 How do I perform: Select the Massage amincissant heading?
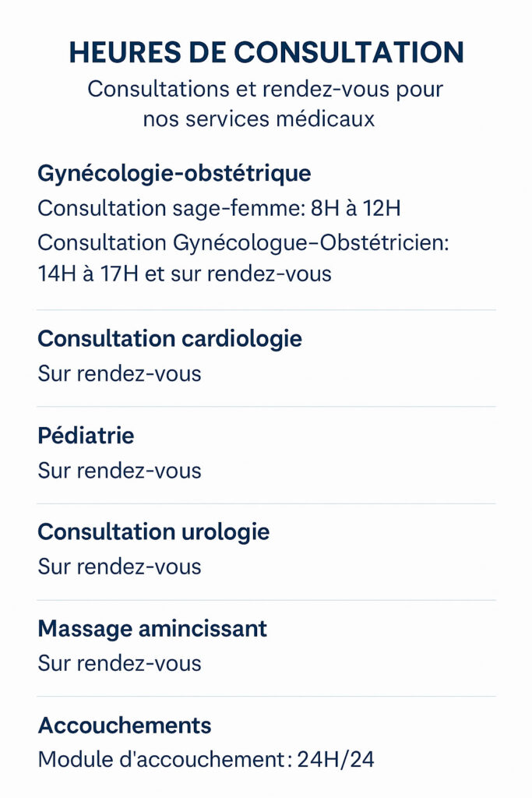point(152,629)
